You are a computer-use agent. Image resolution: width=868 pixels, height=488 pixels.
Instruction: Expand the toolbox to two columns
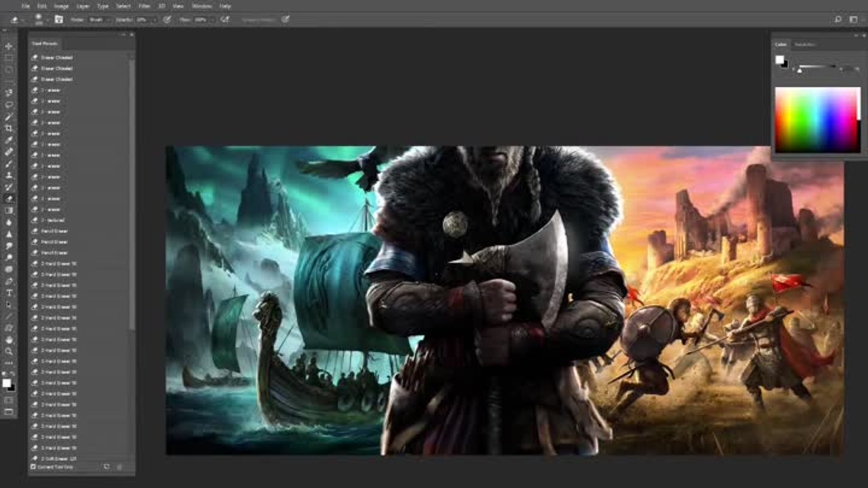point(5,31)
